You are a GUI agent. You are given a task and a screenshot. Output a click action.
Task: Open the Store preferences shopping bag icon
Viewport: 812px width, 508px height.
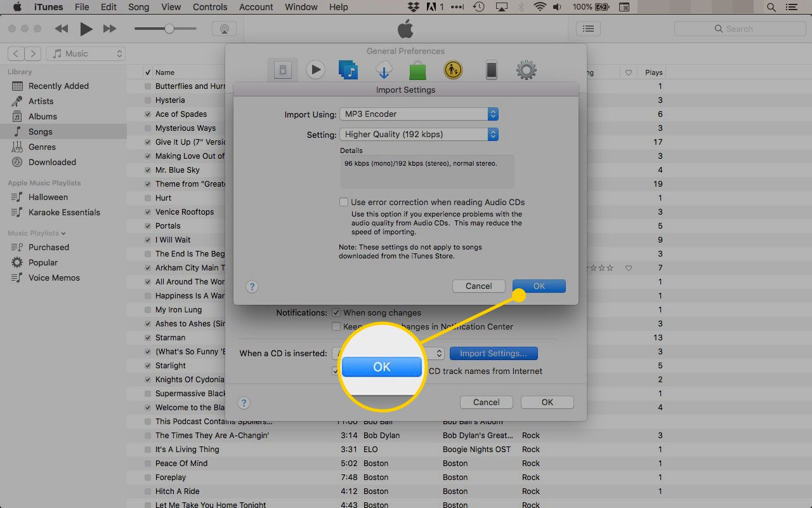tap(417, 70)
